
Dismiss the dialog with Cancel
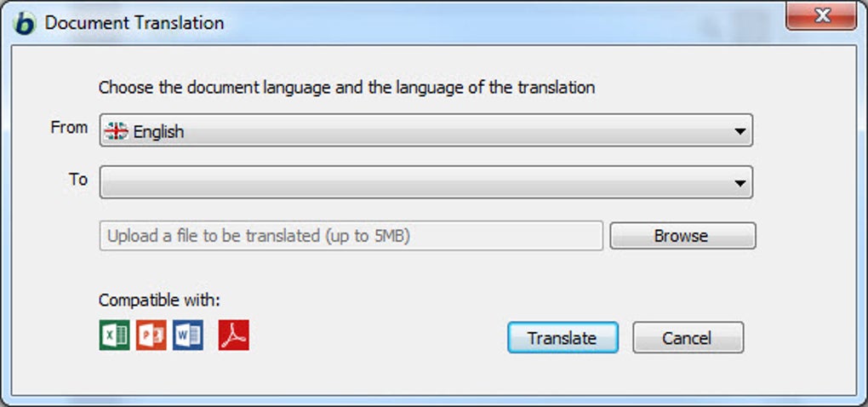click(x=688, y=337)
